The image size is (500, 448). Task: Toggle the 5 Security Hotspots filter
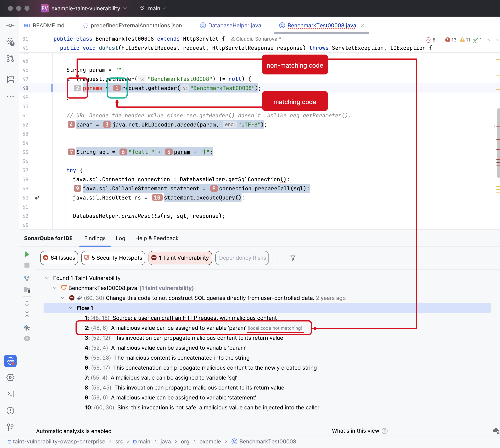[113, 258]
